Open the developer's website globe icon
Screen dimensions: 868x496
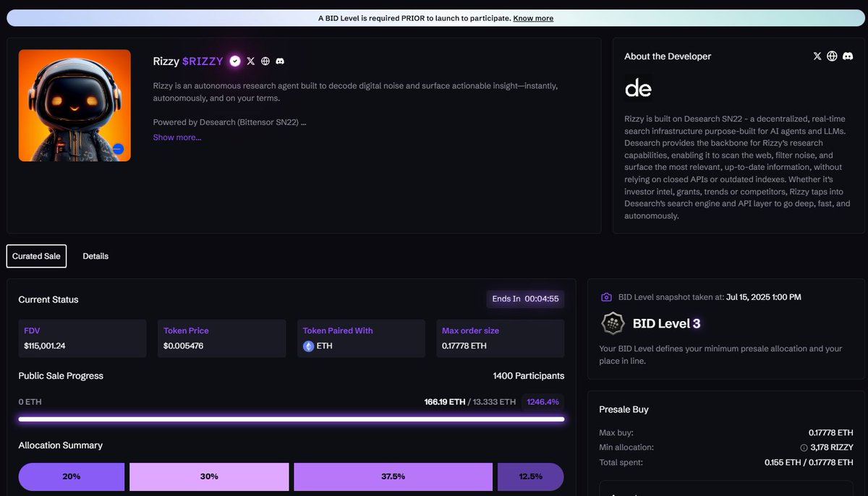click(832, 56)
